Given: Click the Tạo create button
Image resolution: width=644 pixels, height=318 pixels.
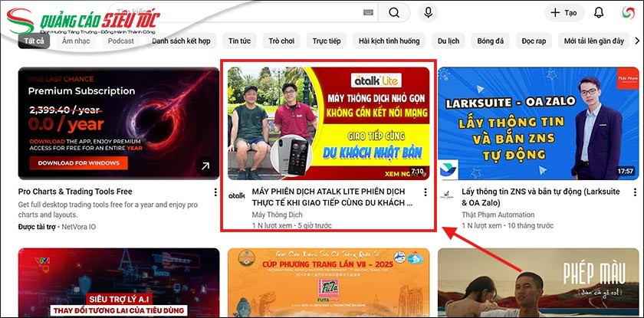Looking at the screenshot, I should [x=564, y=13].
